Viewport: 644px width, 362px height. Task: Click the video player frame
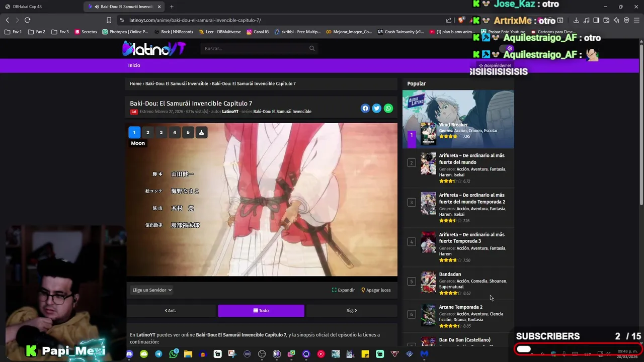[x=262, y=200]
